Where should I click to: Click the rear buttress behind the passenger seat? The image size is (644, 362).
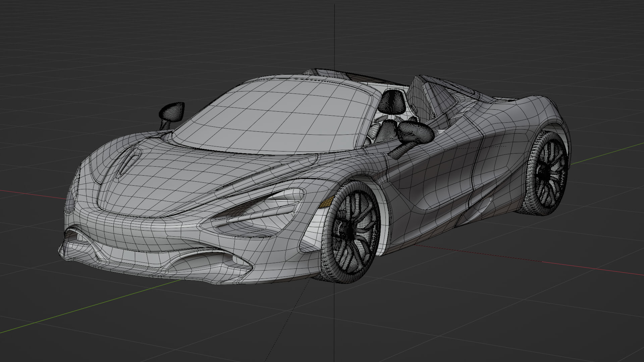[x=433, y=97]
